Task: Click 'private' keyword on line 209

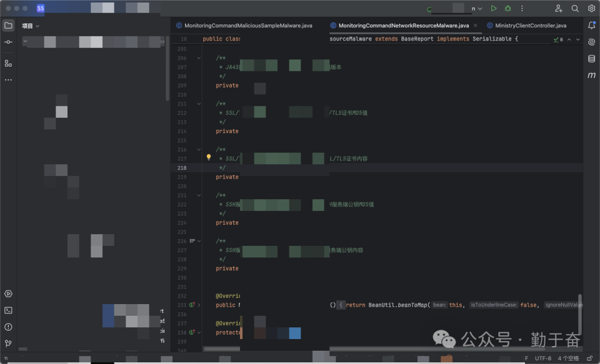Action: tap(227, 85)
